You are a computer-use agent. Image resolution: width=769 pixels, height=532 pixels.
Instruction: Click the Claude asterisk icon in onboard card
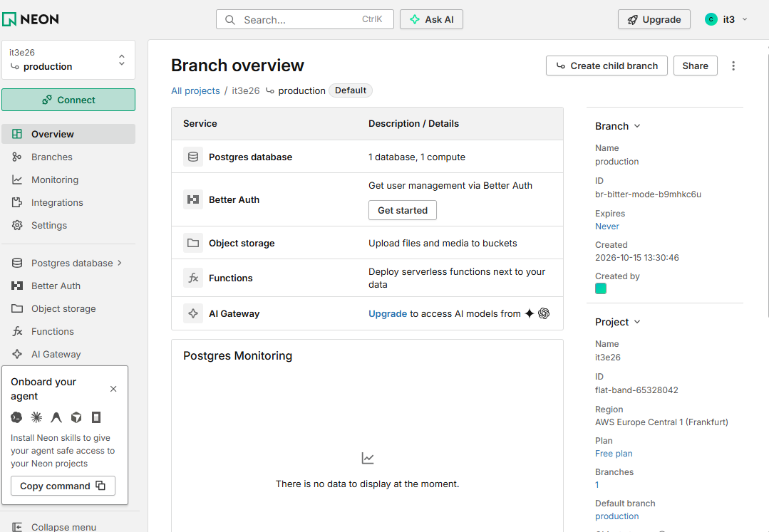pos(36,417)
